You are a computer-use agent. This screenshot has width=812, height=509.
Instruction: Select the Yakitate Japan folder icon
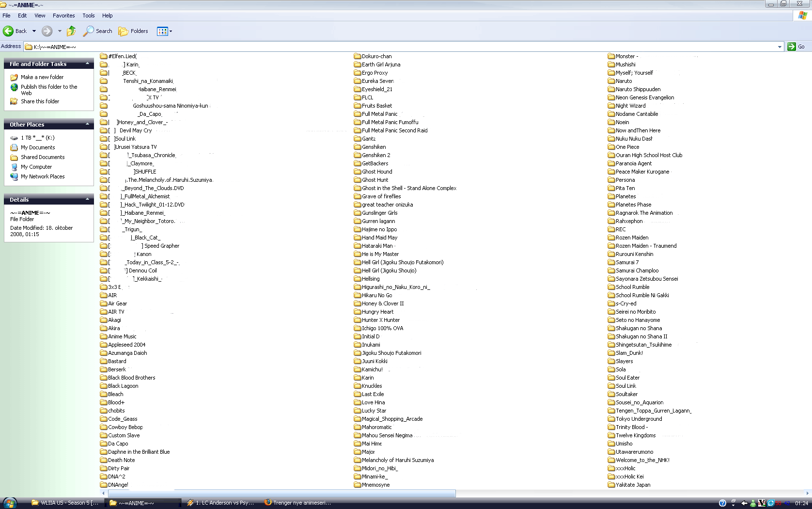[611, 485]
